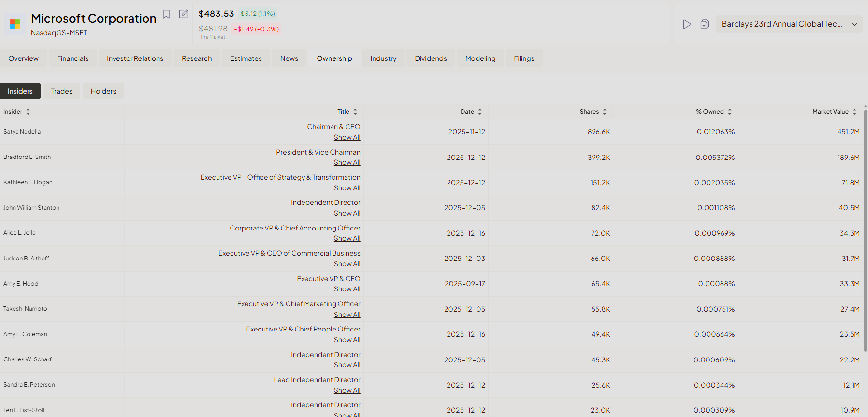Show all titles for Judson B. Althoff
Screen dimensions: 868x417
pyautogui.click(x=347, y=264)
